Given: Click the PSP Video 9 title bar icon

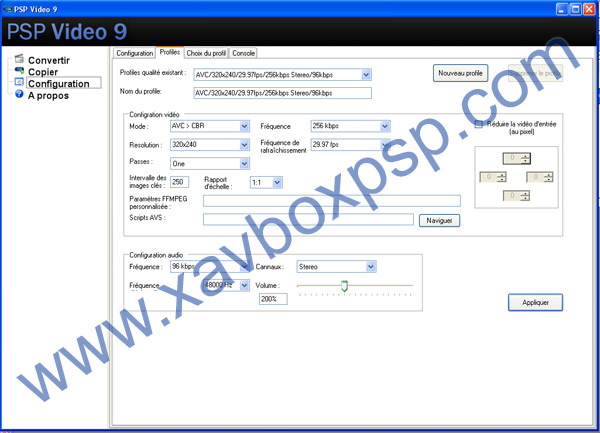Looking at the screenshot, I should tap(7, 9).
